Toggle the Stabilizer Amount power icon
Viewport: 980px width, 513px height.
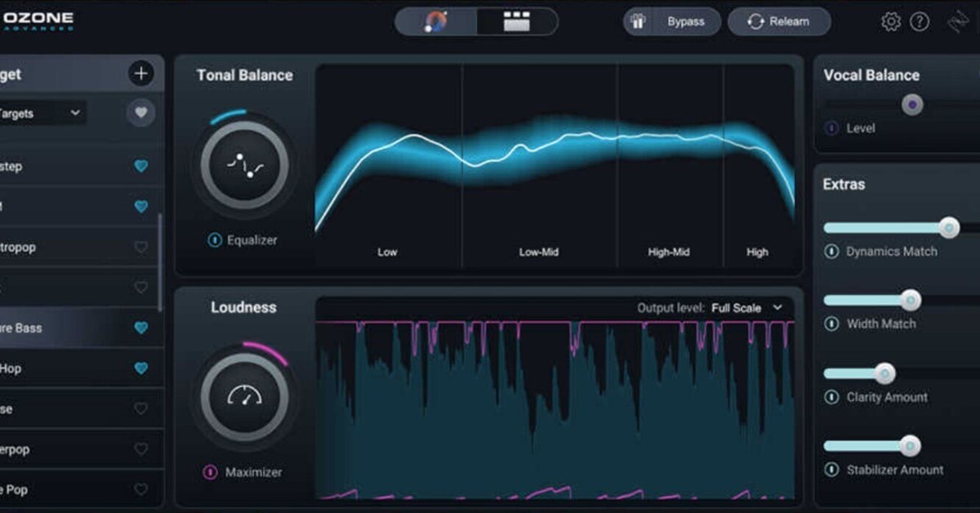pyautogui.click(x=831, y=470)
